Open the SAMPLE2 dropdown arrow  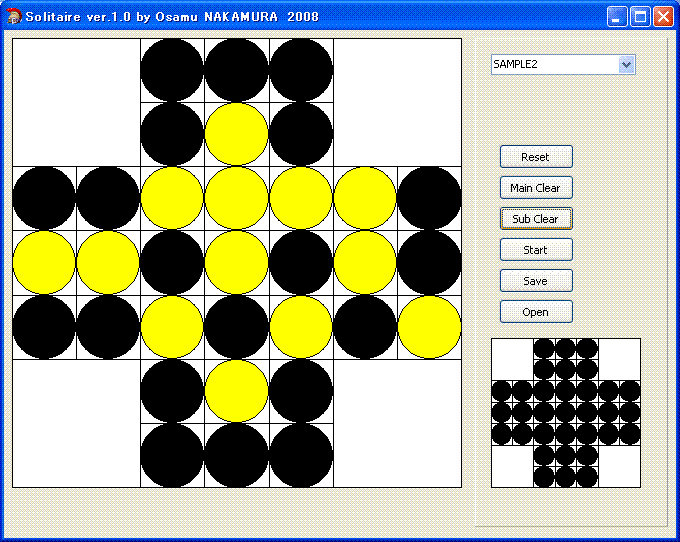[626, 65]
